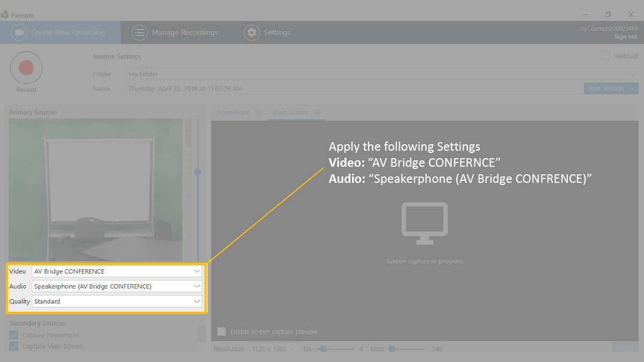Viewport: 644px width, 362px height.
Task: Click the Join Session button
Action: point(606,88)
